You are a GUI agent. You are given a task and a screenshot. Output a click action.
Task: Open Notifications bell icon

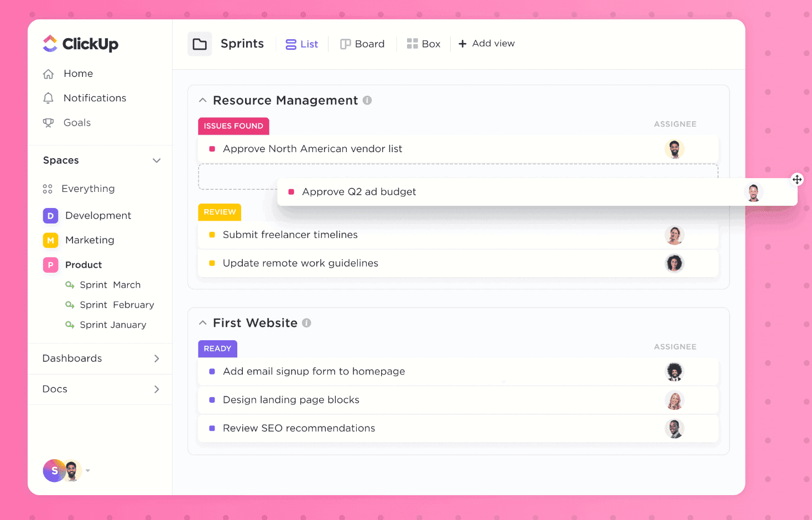point(49,98)
